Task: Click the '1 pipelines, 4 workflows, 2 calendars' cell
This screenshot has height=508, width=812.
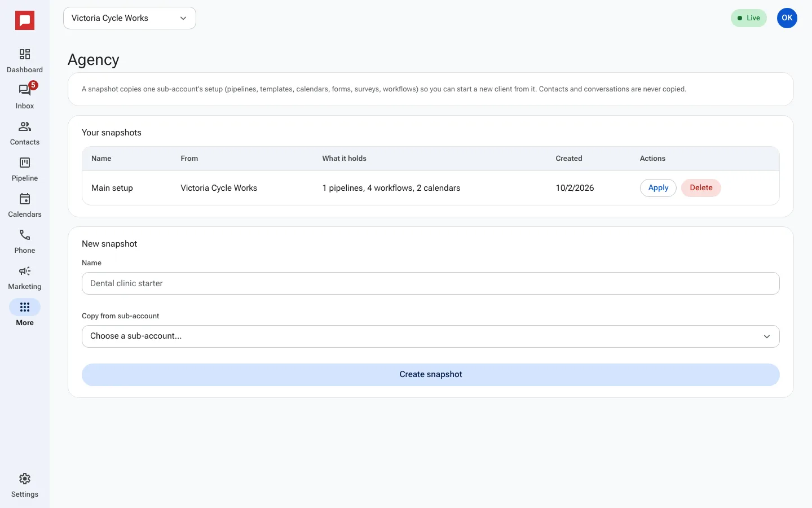Action: [391, 188]
